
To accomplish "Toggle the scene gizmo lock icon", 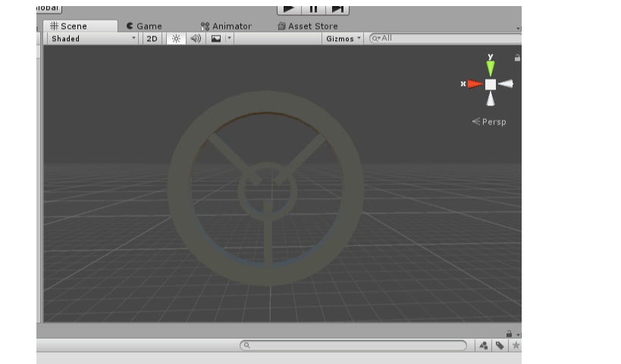I will point(517,58).
